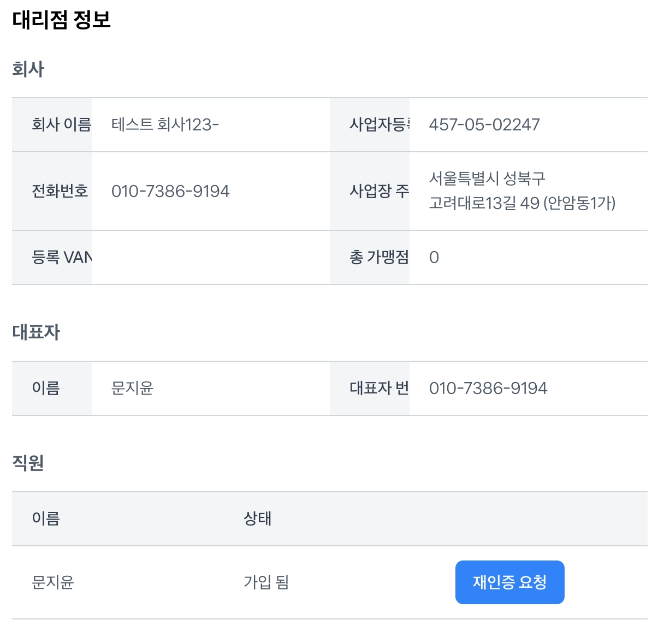Click the 재인증 요청 button
664x644 pixels.
click(x=509, y=582)
